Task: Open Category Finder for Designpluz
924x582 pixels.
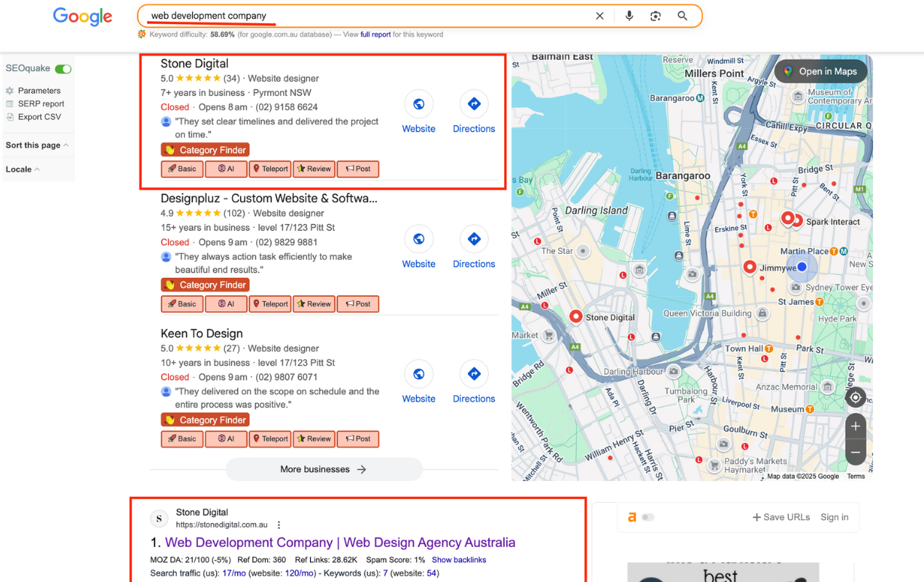Action: coord(205,285)
